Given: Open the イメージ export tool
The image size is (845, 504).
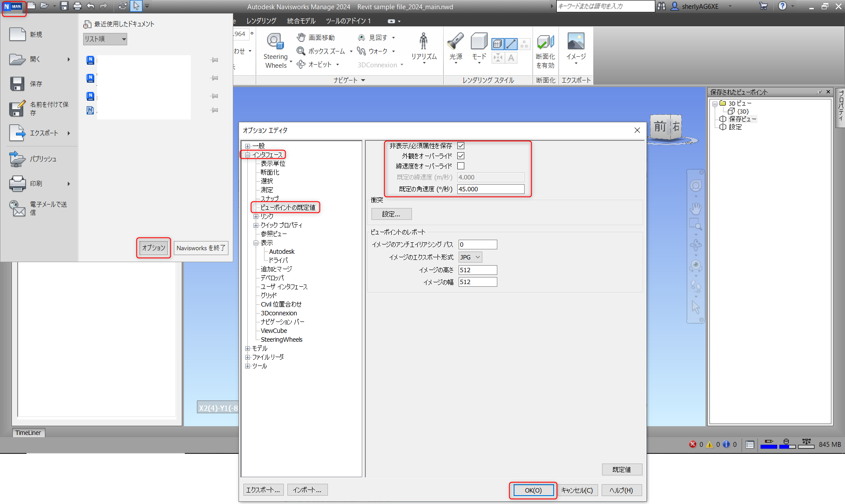Looking at the screenshot, I should point(575,46).
